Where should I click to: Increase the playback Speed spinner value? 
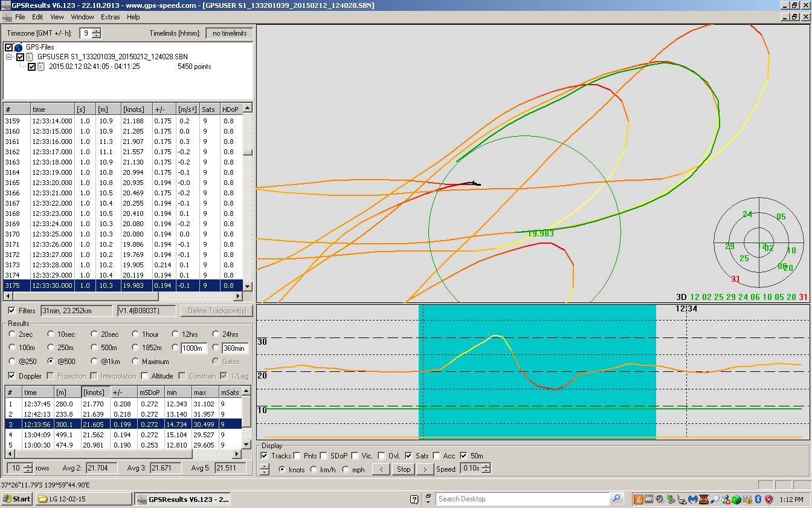click(x=486, y=466)
